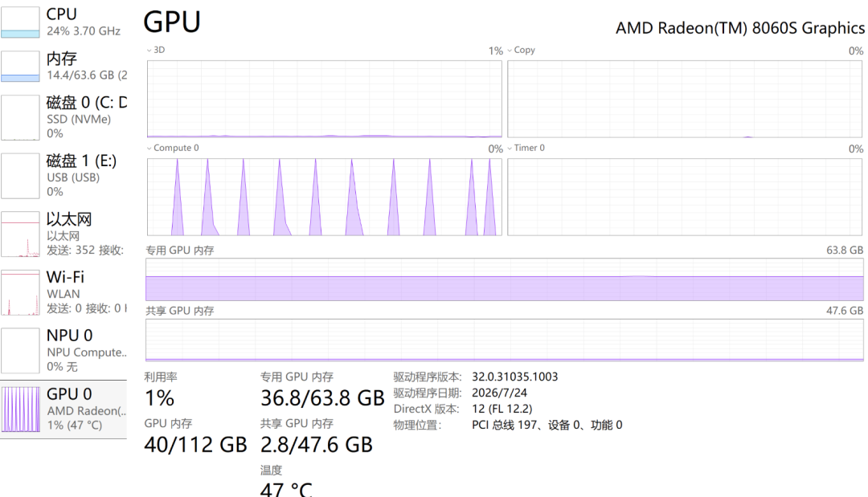Screen dimensions: 868x497
Task: Select the CPU mini graph thumbnail
Action: click(20, 22)
